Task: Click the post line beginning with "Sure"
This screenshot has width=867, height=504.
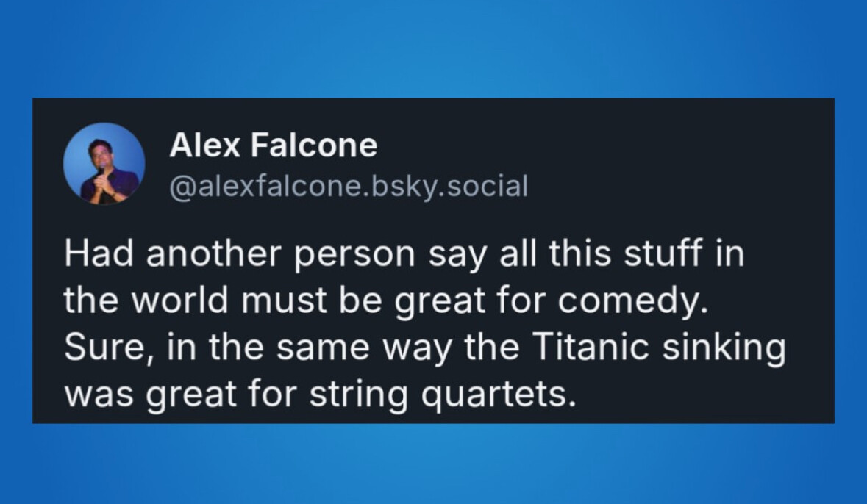Action: (x=424, y=347)
